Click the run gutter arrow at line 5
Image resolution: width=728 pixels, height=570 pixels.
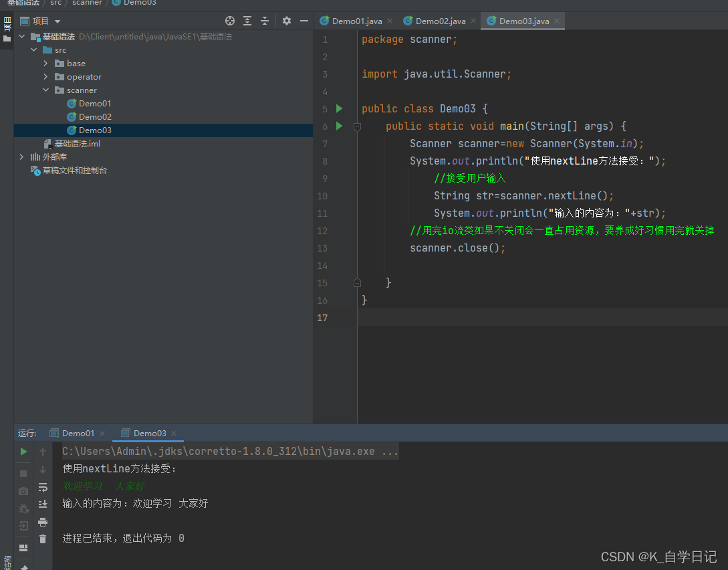click(340, 108)
